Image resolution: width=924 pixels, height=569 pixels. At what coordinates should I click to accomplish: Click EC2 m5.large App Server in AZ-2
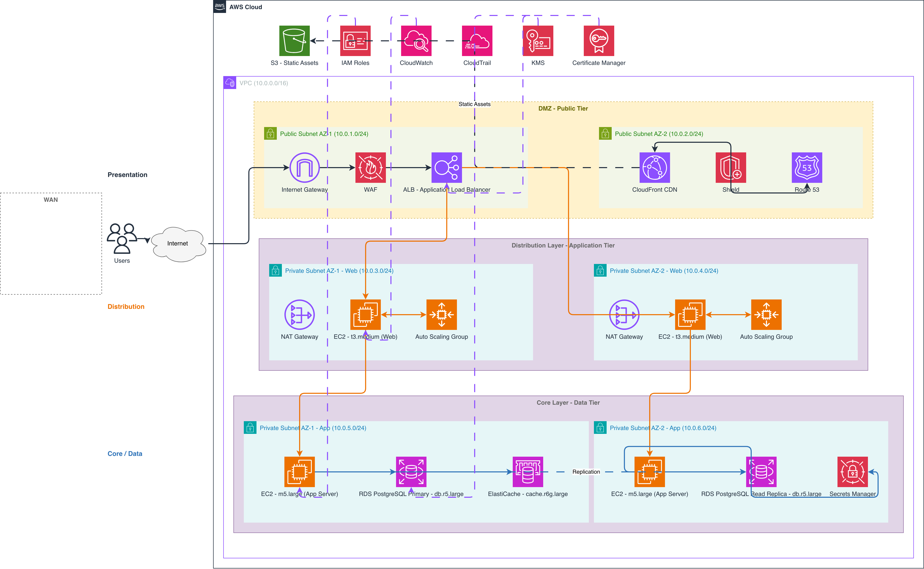point(649,472)
